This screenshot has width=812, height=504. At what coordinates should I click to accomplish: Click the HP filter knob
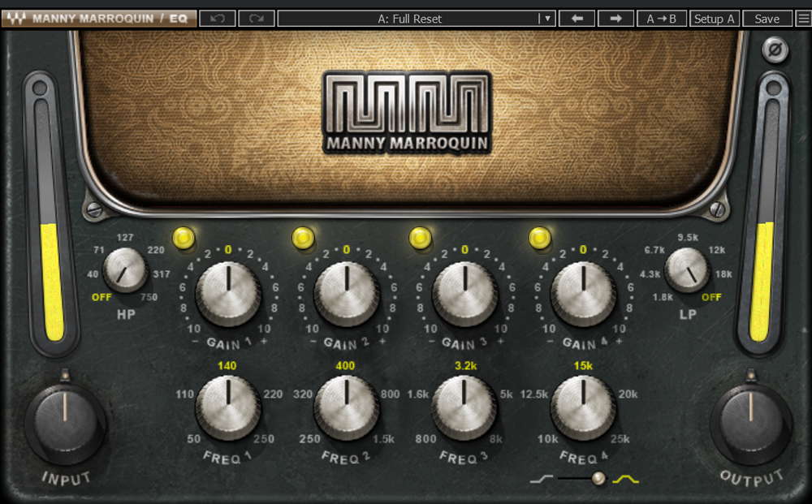[125, 269]
